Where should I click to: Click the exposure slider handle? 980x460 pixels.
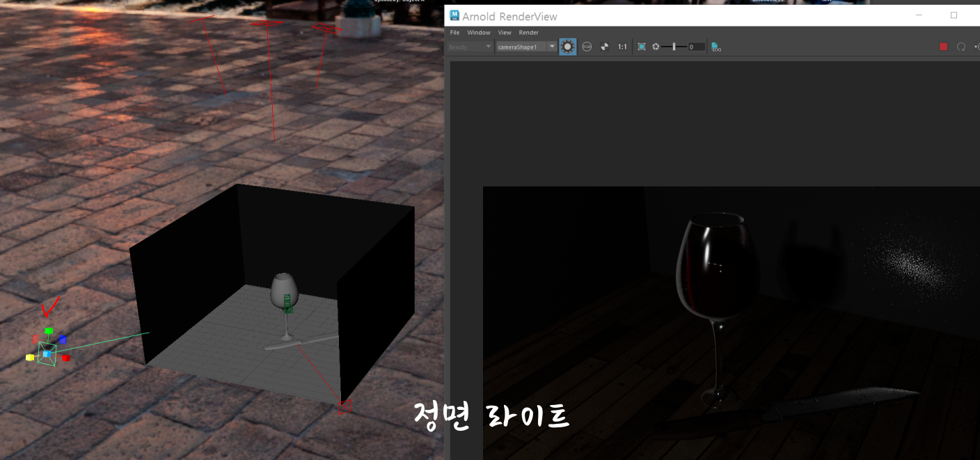click(674, 47)
